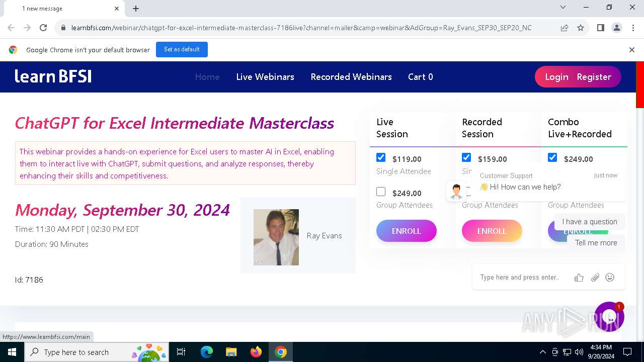
Task: Open the 'Hi! How can we help?' chat message
Action: click(548, 182)
